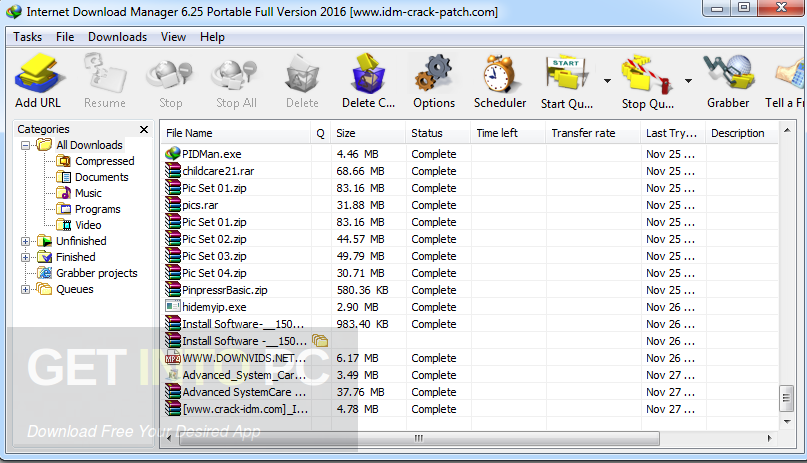Select the Video category
The height and width of the screenshot is (463, 807).
click(x=88, y=225)
